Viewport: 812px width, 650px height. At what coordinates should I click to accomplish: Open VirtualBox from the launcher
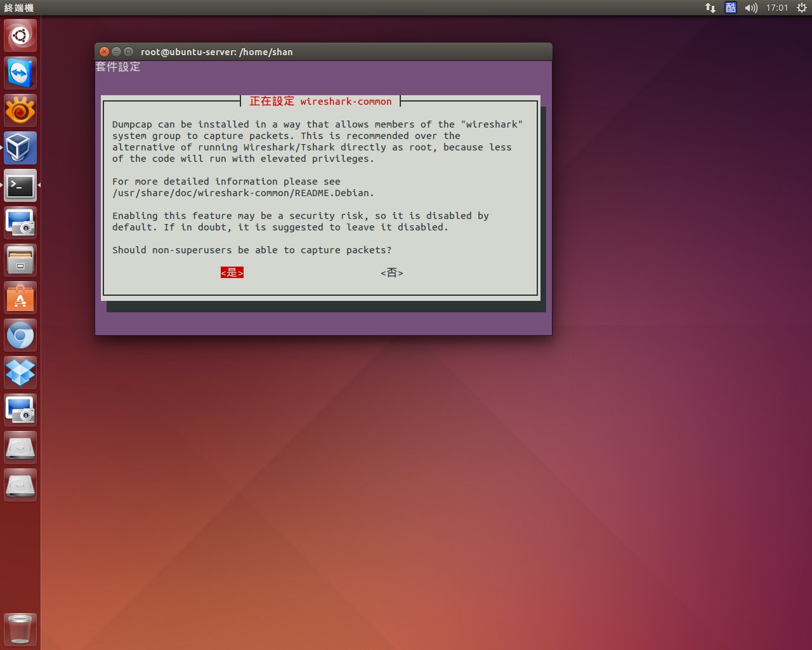(x=20, y=148)
